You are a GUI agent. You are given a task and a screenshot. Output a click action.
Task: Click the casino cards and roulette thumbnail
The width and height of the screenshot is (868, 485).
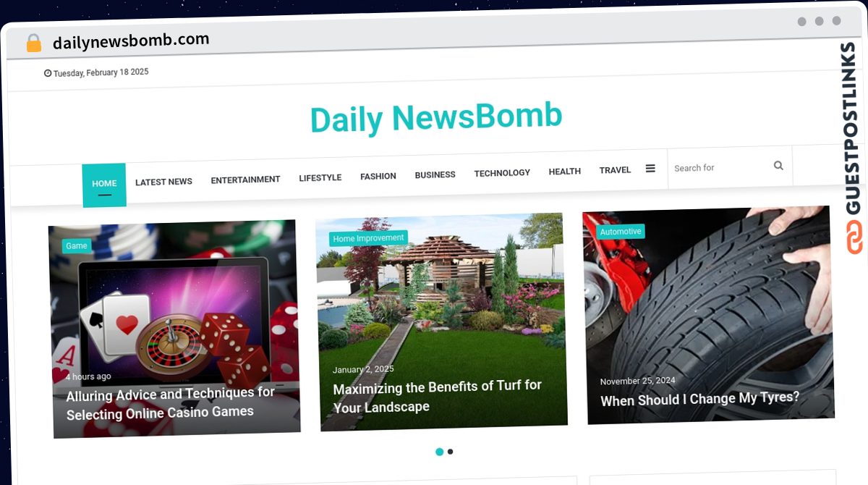pos(175,329)
